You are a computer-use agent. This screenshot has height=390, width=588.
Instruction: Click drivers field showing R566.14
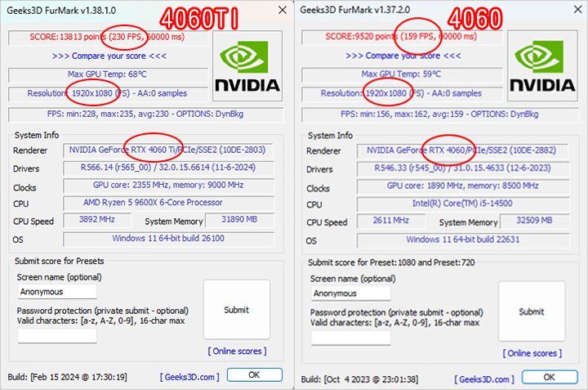169,168
